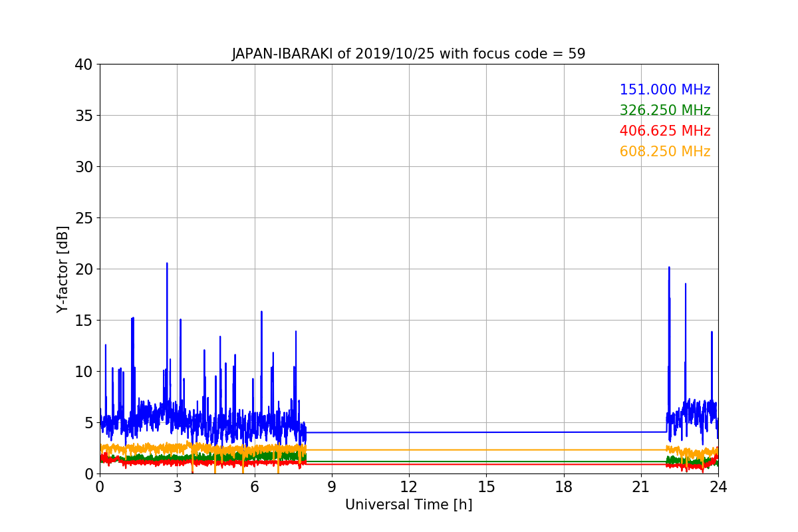Click the y-axis tick label '30'
The image size is (798, 532).
click(x=83, y=167)
